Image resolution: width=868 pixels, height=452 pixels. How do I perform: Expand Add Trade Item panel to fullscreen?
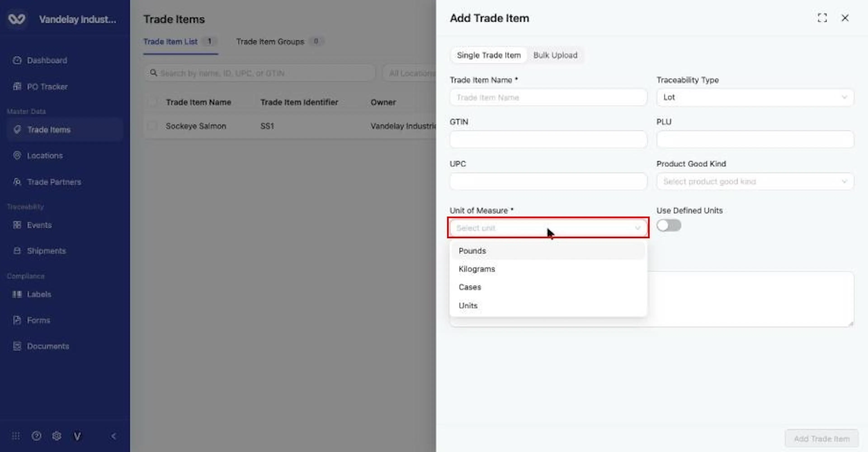pyautogui.click(x=822, y=18)
